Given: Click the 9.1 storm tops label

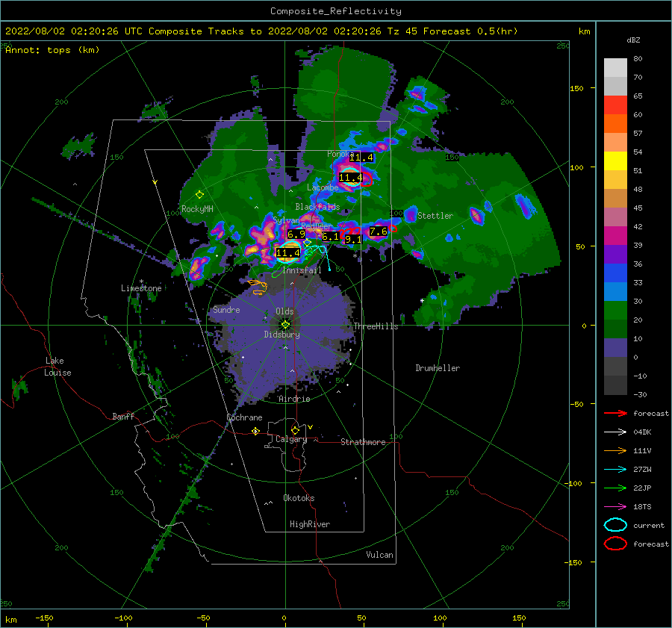Looking at the screenshot, I should [353, 240].
